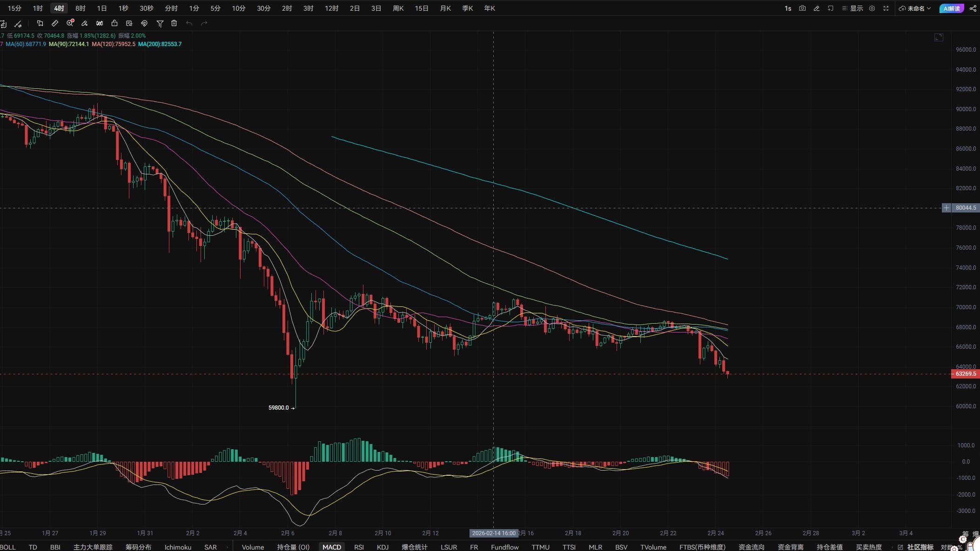Click the fullscreen expand icon in toolbar
Viewport: 980px width, 551px height.
pyautogui.click(x=886, y=8)
